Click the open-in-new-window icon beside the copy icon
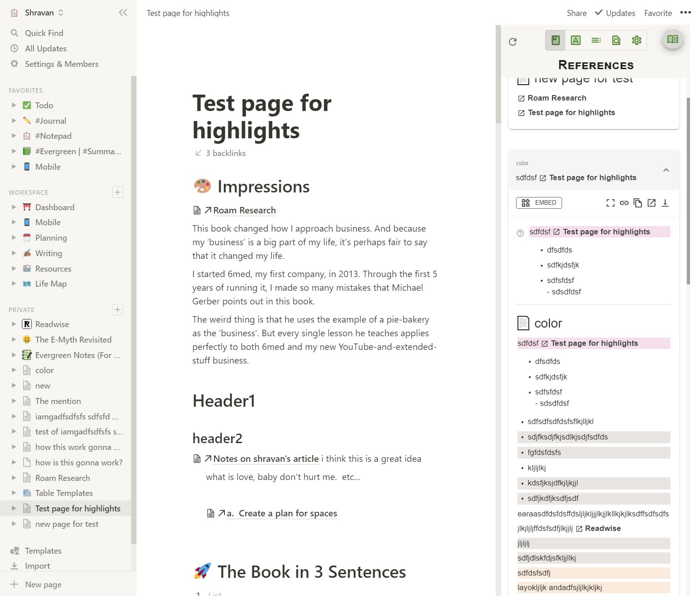700x596 pixels. [x=651, y=203]
